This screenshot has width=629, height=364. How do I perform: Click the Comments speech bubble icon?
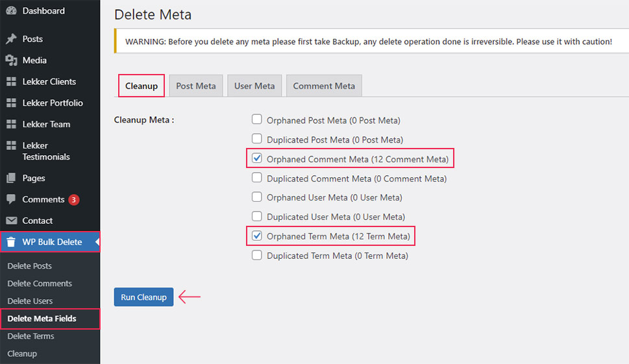(11, 199)
